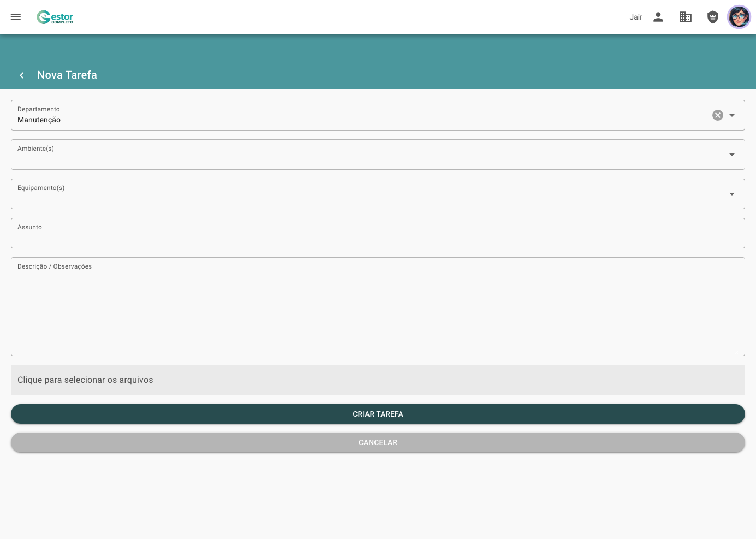Open the navigation hamburger menu
This screenshot has width=756, height=539.
tap(15, 17)
